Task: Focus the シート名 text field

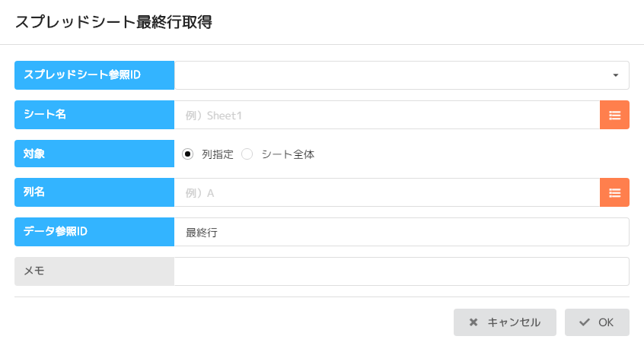Action: click(x=387, y=115)
